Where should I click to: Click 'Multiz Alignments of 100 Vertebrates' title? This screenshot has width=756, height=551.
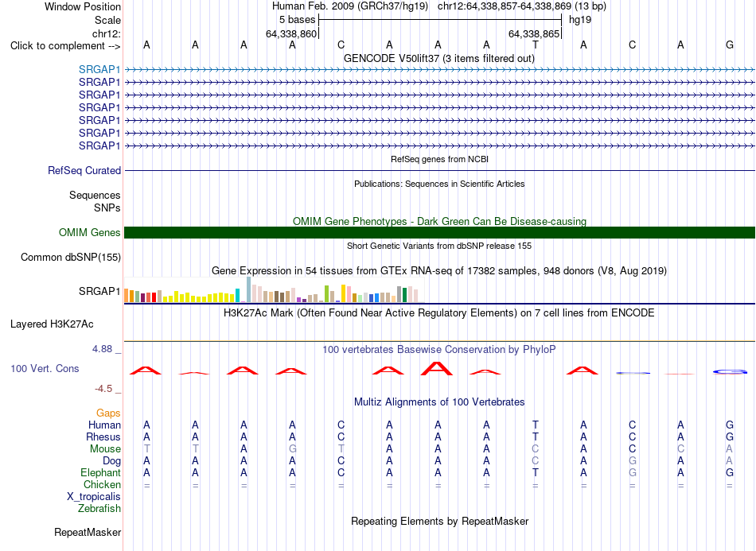click(x=439, y=402)
